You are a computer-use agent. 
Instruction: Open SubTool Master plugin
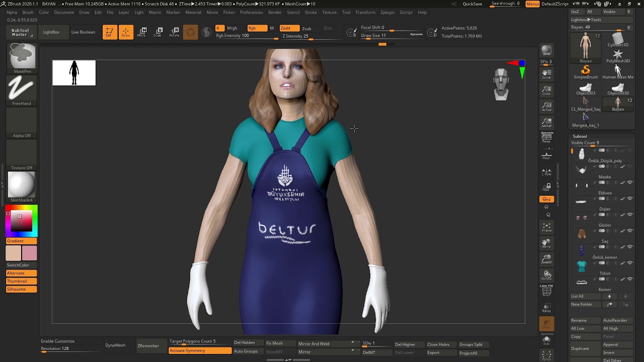(20, 32)
